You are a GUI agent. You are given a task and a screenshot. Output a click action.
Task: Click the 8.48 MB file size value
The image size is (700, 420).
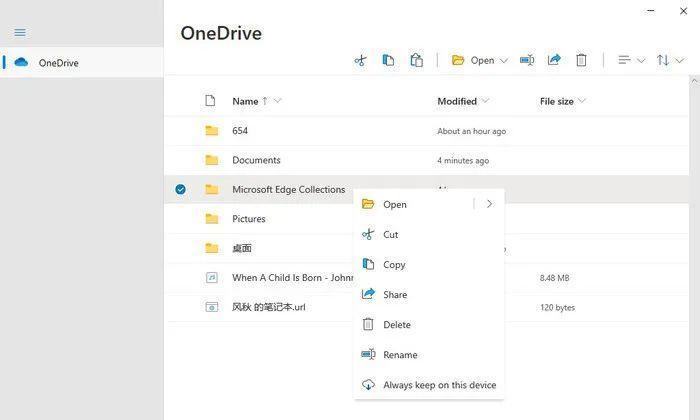[554, 278]
